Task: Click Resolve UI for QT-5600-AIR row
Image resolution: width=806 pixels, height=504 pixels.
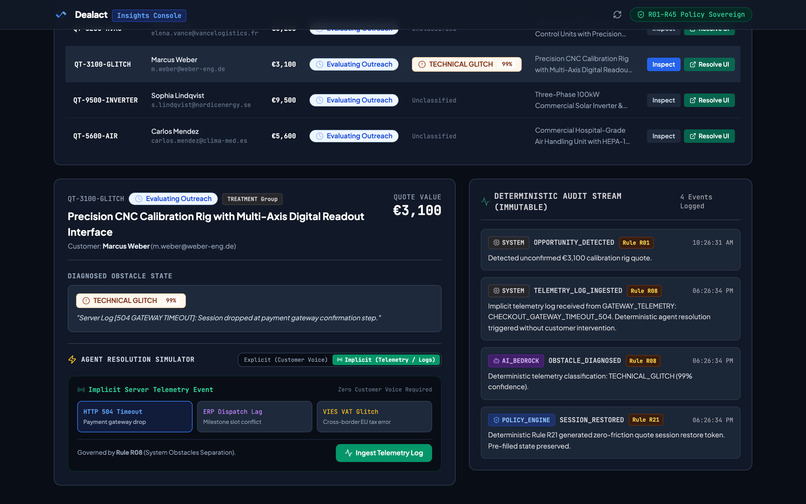Action: coord(709,136)
